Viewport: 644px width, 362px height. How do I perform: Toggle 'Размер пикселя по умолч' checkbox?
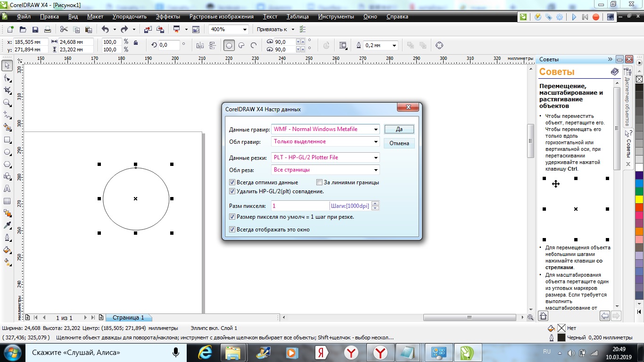(x=232, y=217)
